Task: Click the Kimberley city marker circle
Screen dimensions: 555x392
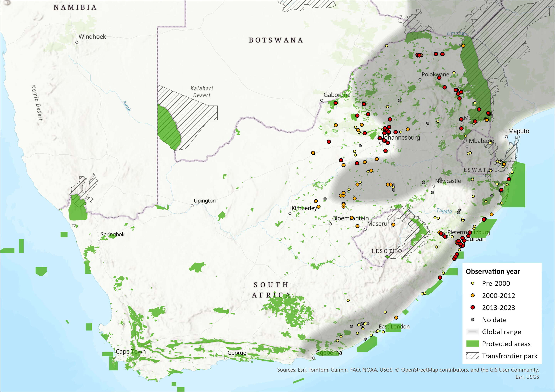Action: [x=290, y=213]
